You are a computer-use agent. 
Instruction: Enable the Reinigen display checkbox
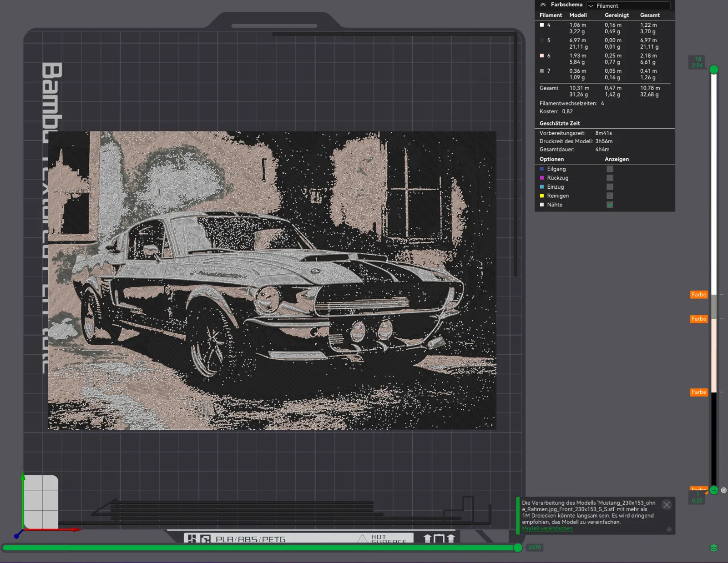pos(610,196)
